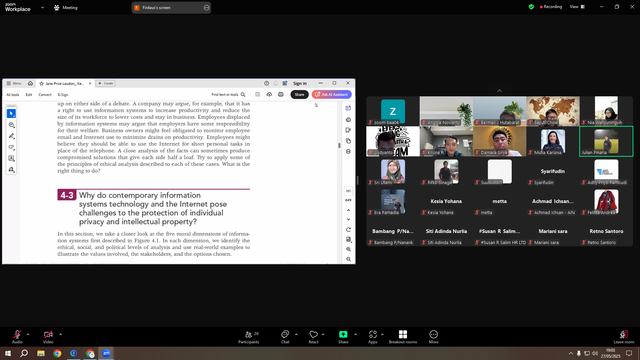Screen dimensions: 640x360
Task: Open the Convert menu in Acrobat
Action: click(45, 95)
